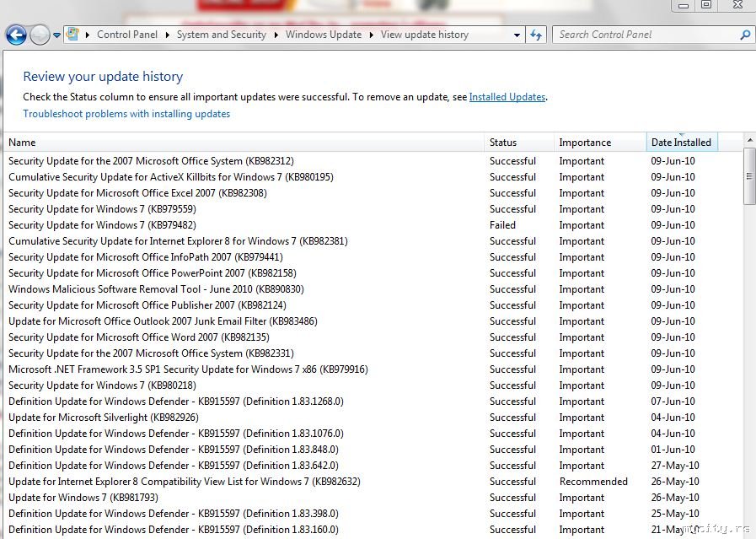Navigate to Control Panel breadcrumb

click(x=127, y=35)
